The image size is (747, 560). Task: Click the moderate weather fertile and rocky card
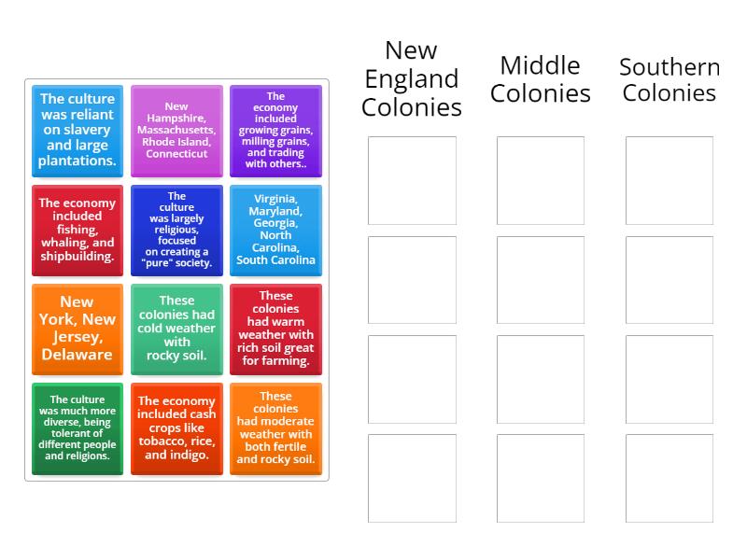tap(276, 428)
